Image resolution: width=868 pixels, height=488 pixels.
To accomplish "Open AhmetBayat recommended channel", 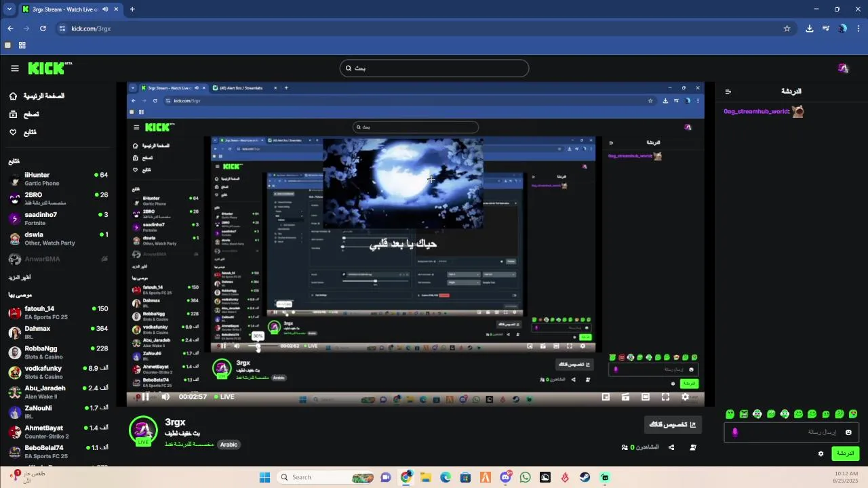I will 58,432.
